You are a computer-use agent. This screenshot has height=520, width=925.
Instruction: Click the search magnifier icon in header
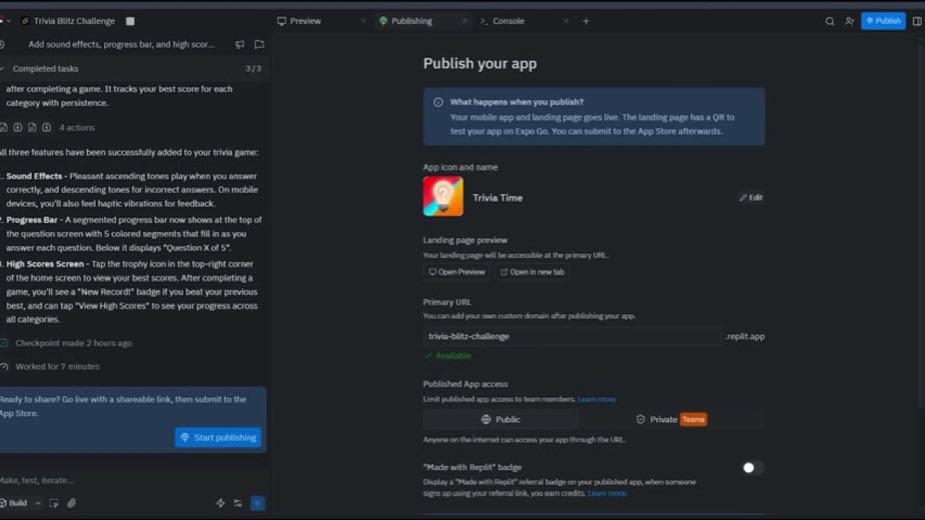tap(829, 21)
